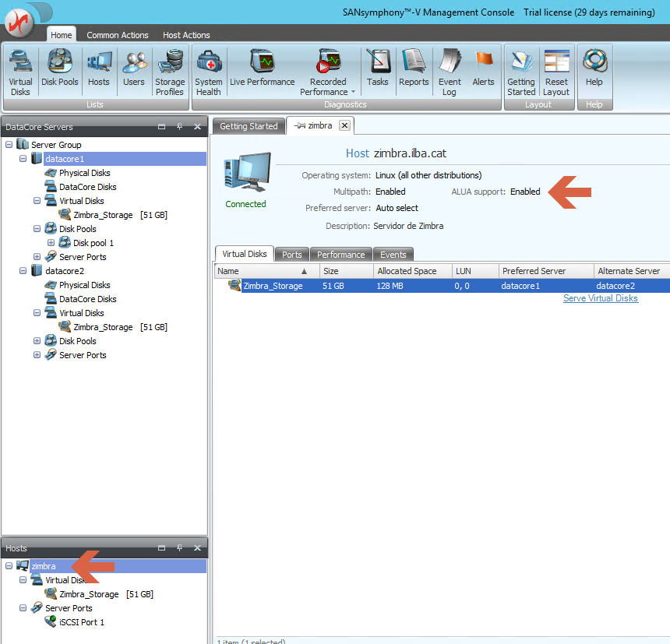Sort by the Preferred Server column
The height and width of the screenshot is (644, 670).
coord(546,271)
